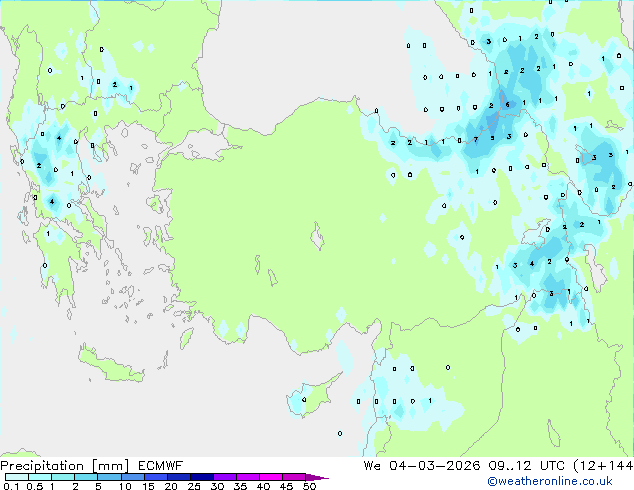Image resolution: width=634 pixels, height=490 pixels.
Task: Pick legend swatch between 1 and 2
Action: coord(63,477)
